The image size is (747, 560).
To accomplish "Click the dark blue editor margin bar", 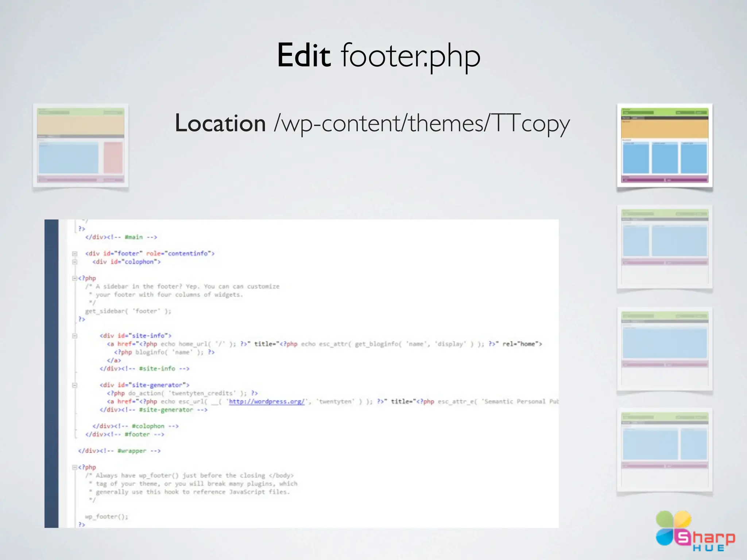I will pyautogui.click(x=51, y=373).
